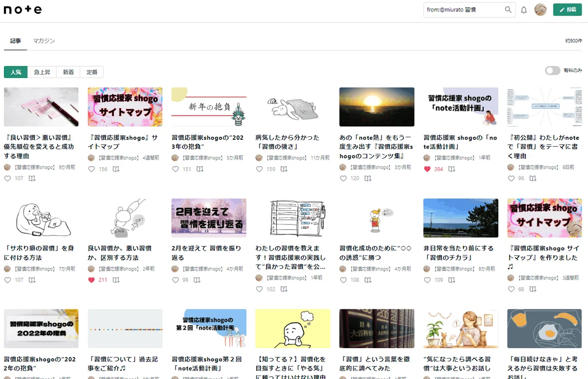This screenshot has width=588, height=379.
Task: Add note熱 article to magazine
Action: [x=368, y=178]
